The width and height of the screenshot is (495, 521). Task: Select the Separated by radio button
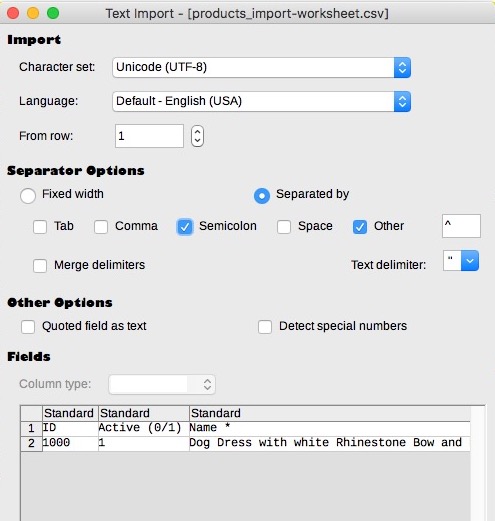[x=262, y=196]
